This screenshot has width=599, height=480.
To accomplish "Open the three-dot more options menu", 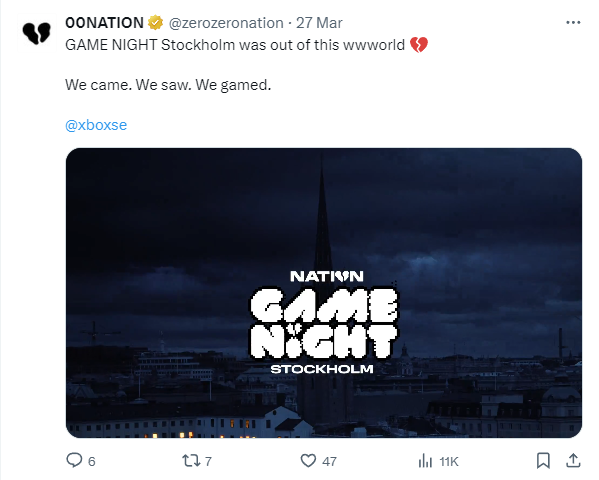I will point(573,23).
